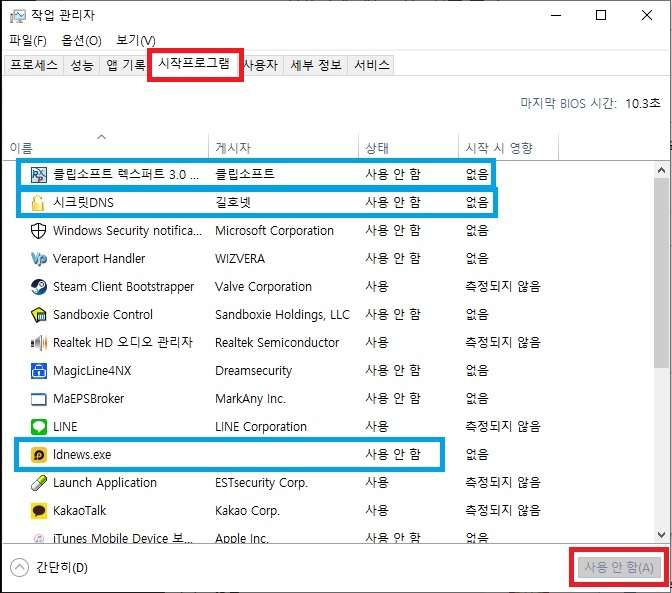Open the 보기(V) menu
This screenshot has width=672, height=593.
point(136,40)
